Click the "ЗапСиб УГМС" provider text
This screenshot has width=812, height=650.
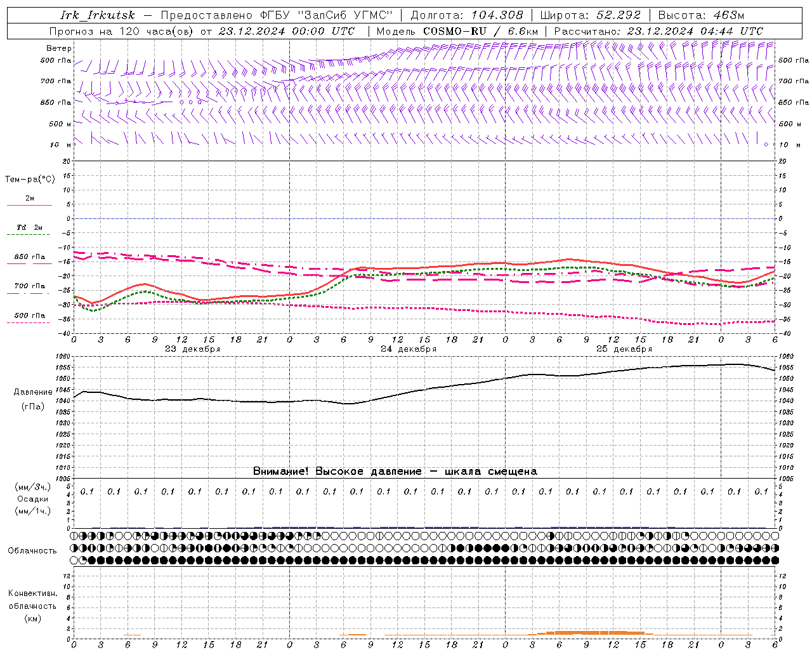pyautogui.click(x=345, y=15)
